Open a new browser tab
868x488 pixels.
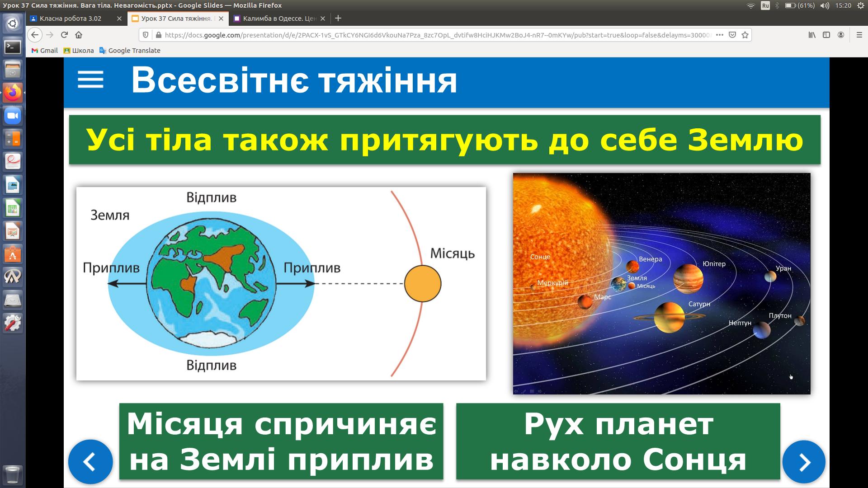[338, 19]
